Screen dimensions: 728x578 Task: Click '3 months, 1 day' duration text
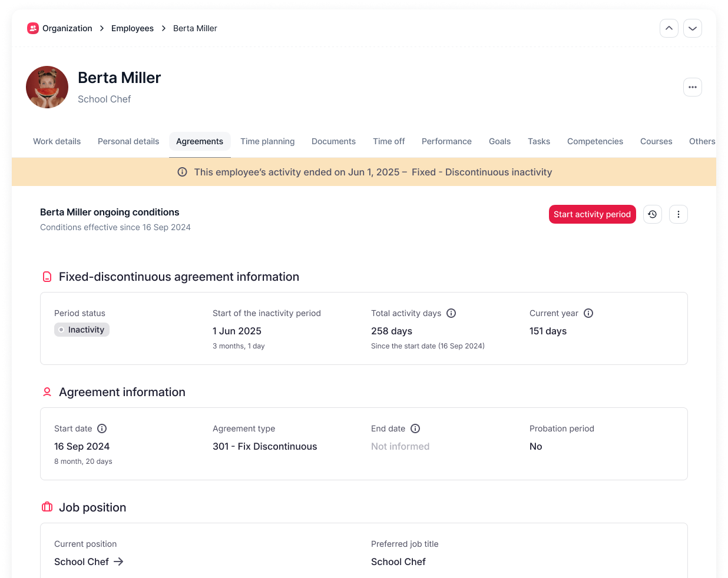[x=239, y=346]
